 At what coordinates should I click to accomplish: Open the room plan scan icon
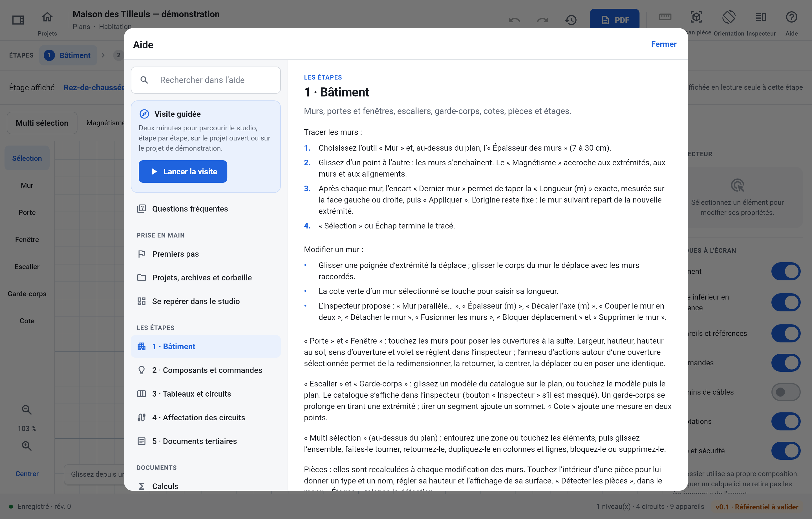point(696,17)
